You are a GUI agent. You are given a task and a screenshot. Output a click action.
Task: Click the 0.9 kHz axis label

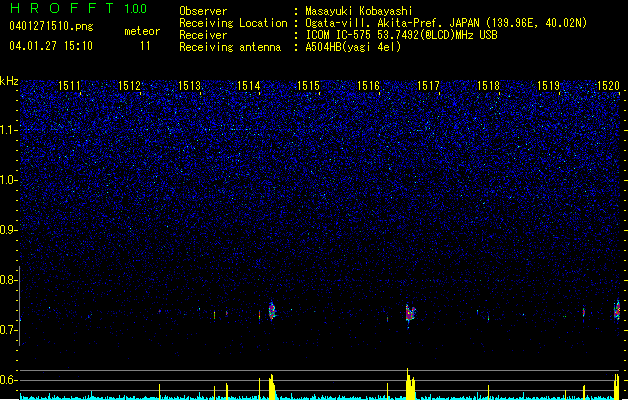[8, 230]
